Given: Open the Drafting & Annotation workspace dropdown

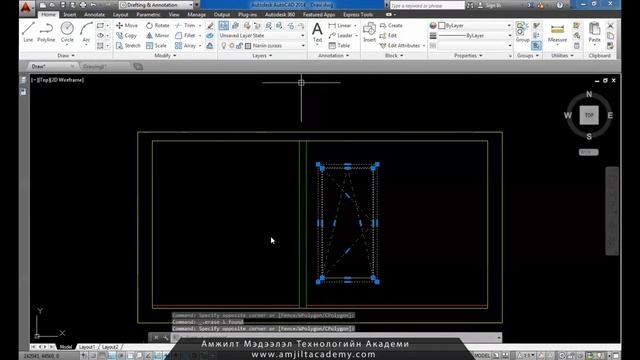Looking at the screenshot, I should [x=156, y=5].
